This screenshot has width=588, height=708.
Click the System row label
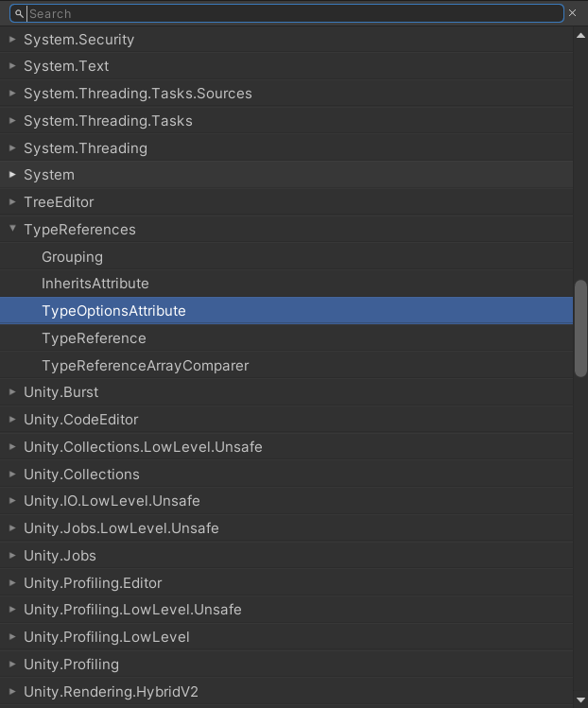[x=49, y=175]
